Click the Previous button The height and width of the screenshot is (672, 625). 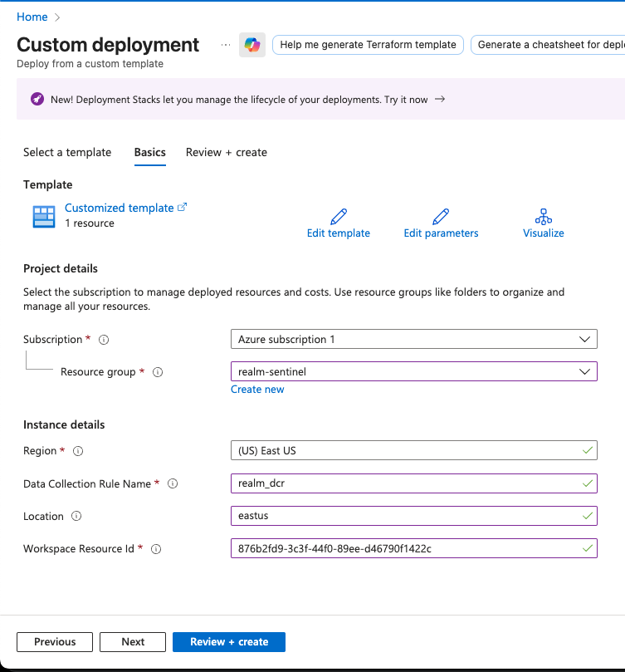(54, 641)
